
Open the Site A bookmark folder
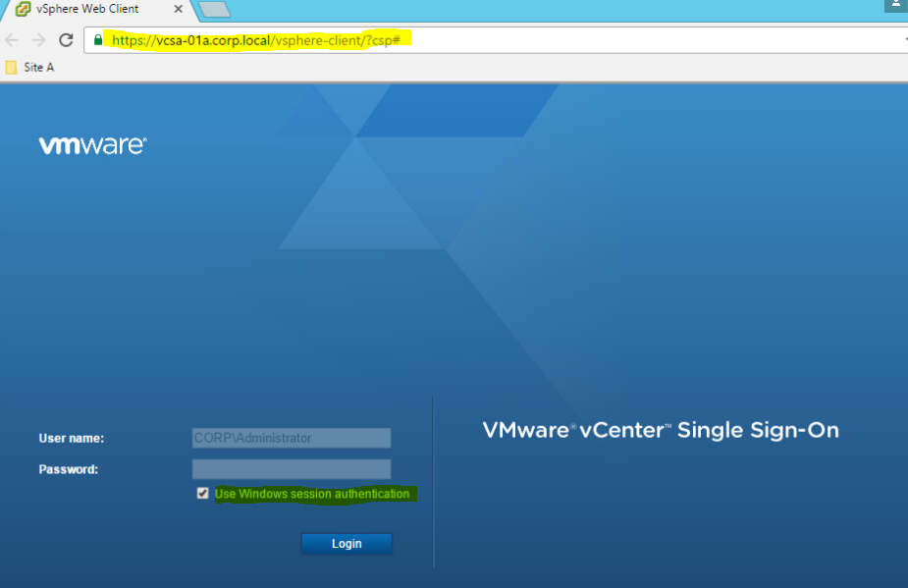[30, 67]
